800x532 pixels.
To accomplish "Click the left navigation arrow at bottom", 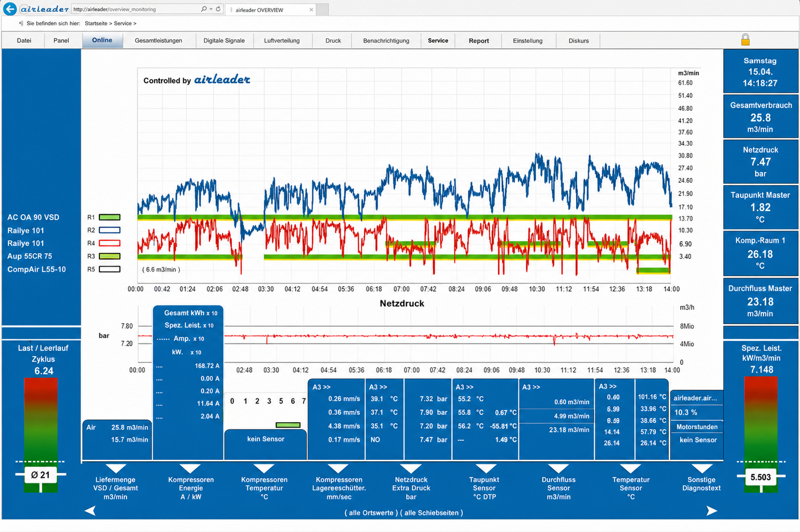I will coord(90,511).
